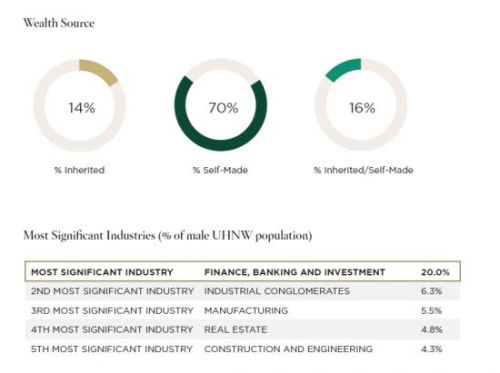The image size is (500, 373).
Task: Click the Wealth Source heading
Action: pos(59,23)
